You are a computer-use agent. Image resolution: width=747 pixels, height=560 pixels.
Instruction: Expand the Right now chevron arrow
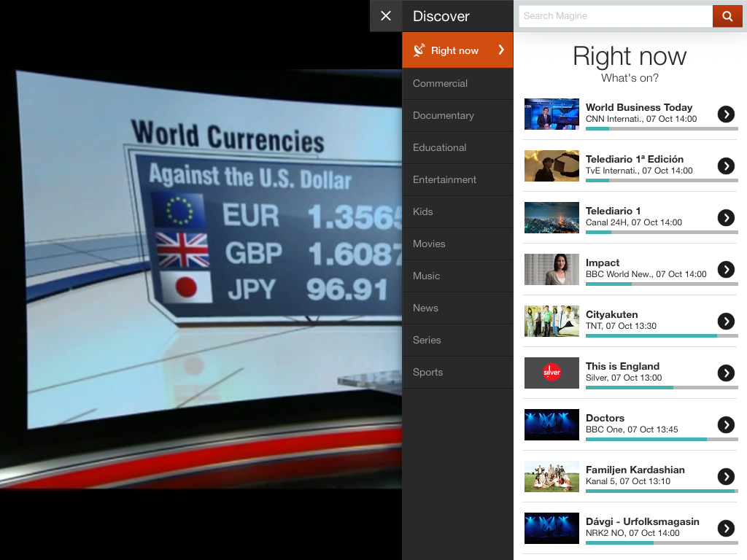500,50
